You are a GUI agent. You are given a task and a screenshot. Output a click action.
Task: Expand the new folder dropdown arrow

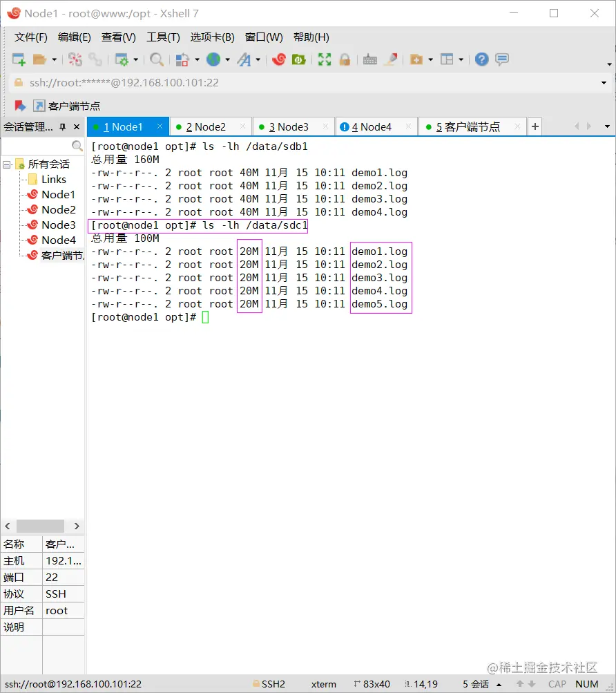point(430,59)
